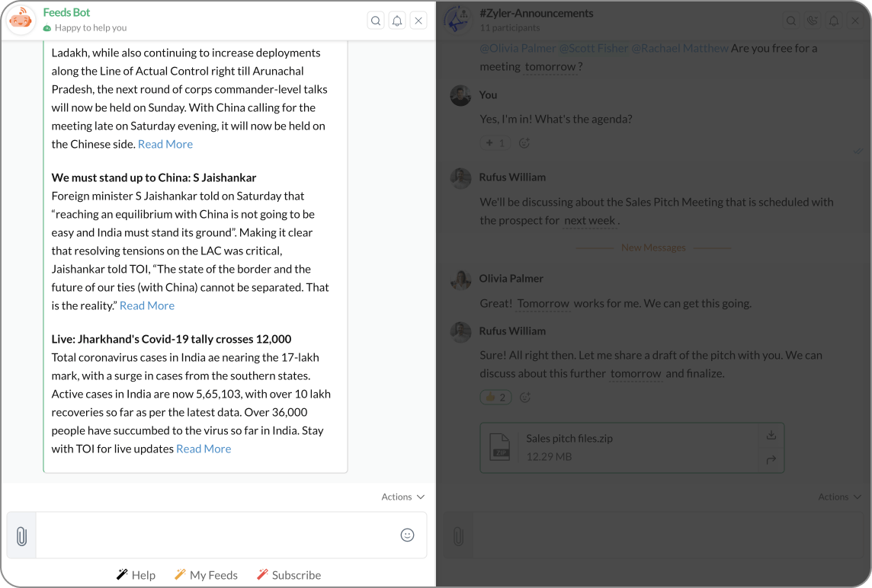Screen dimensions: 872x588
Task: Click the #Zyler-Announcements channel title
Action: (x=536, y=14)
